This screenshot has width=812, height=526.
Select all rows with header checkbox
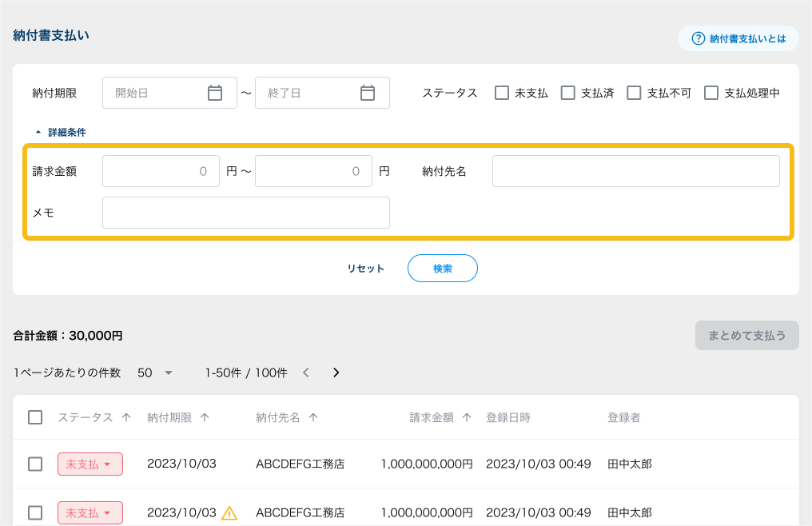(35, 417)
